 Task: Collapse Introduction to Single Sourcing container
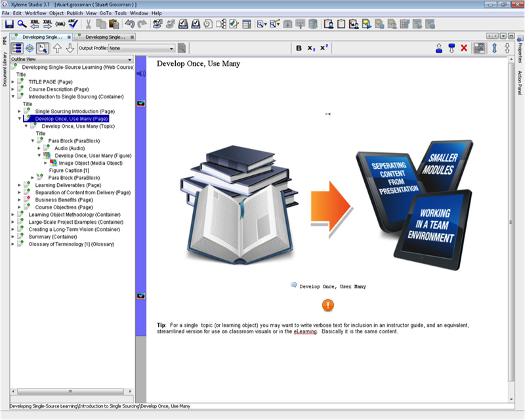13,96
